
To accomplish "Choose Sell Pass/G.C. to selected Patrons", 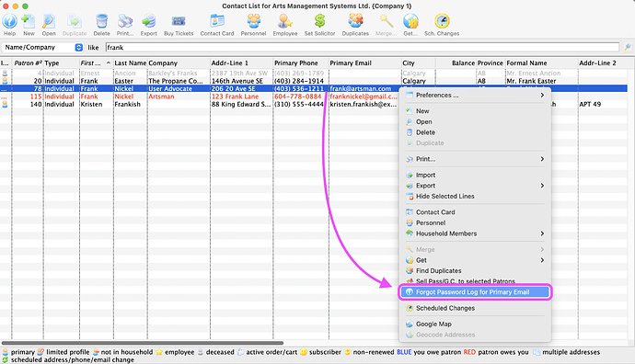I will pos(475,281).
